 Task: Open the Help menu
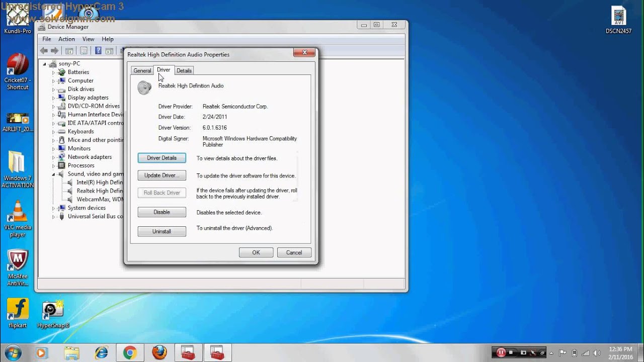108,39
